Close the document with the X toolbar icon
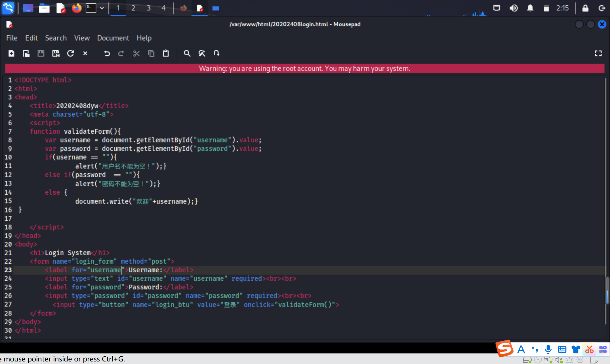Image resolution: width=610 pixels, height=364 pixels. pos(85,53)
